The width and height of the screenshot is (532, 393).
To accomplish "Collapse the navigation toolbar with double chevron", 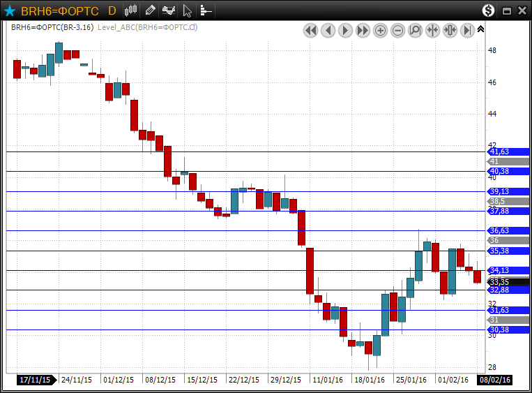I will (480, 29).
